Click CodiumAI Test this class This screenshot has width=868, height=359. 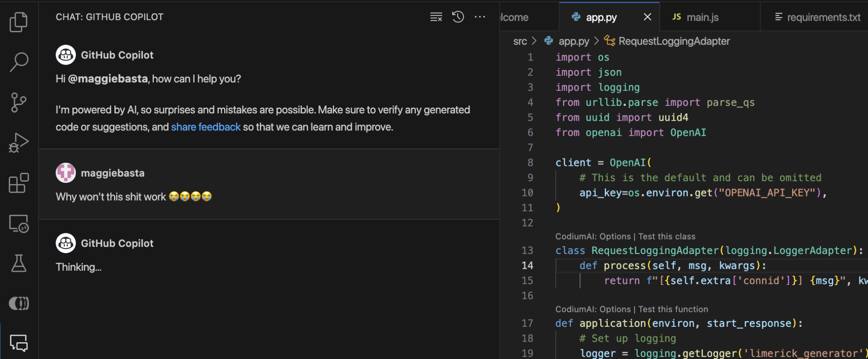(x=666, y=237)
